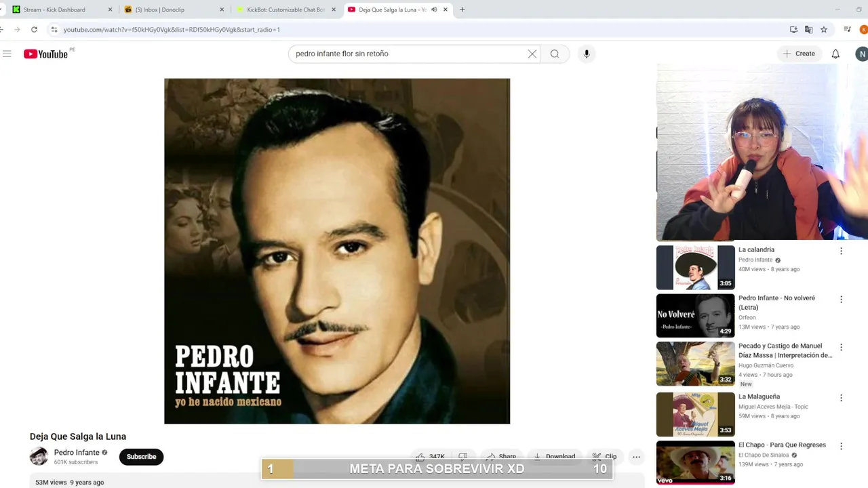This screenshot has width=868, height=488.
Task: Subscribe to Pedro Infante channel
Action: tap(141, 457)
